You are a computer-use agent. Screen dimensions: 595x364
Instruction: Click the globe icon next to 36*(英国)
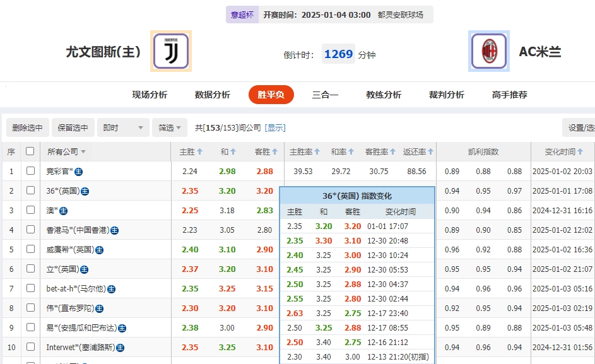85,191
